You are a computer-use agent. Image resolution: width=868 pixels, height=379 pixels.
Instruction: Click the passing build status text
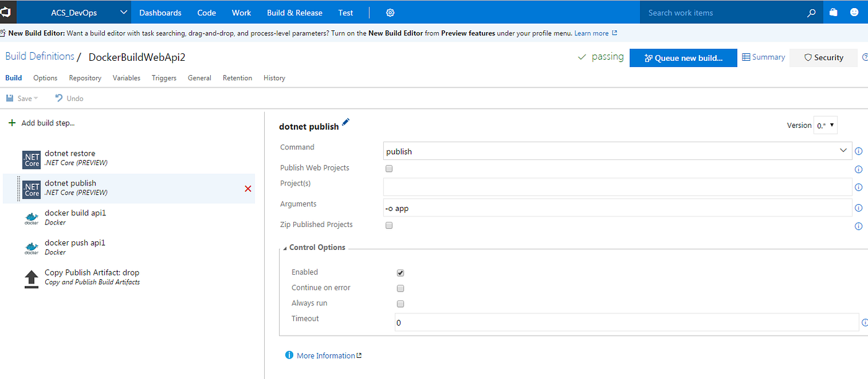pyautogui.click(x=608, y=56)
